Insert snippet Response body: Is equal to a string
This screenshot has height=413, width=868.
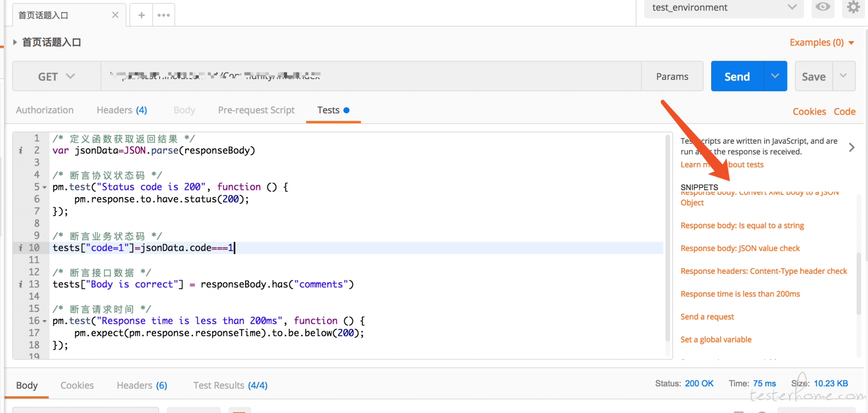pos(742,225)
